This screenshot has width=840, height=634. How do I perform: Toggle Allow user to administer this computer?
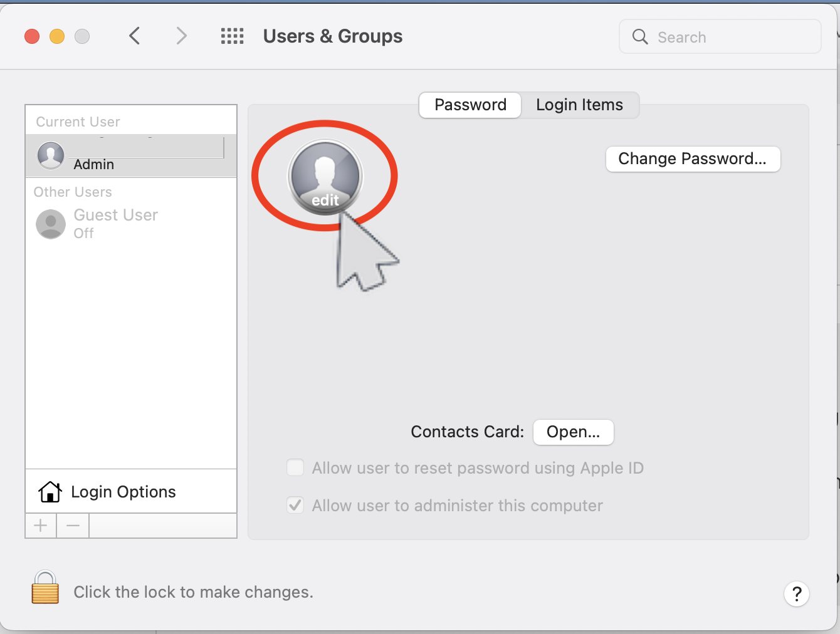[295, 506]
